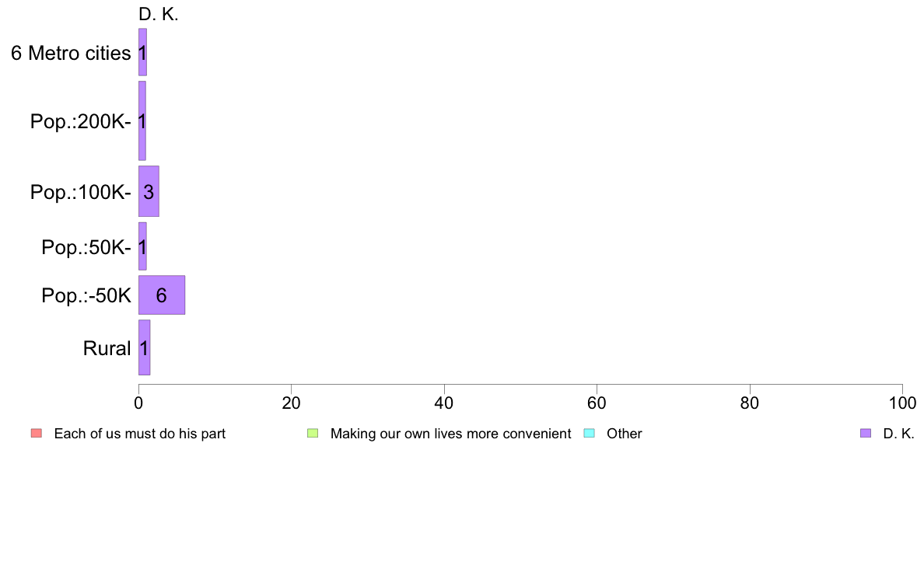Screen dimensions: 924x572
Task: Click the 'Other' legend label
Action: tap(624, 434)
